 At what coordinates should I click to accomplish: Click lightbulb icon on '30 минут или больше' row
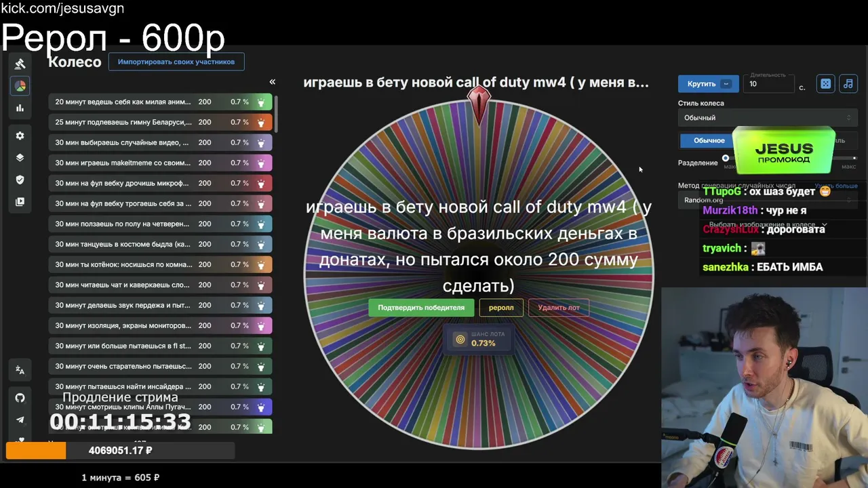[261, 346]
